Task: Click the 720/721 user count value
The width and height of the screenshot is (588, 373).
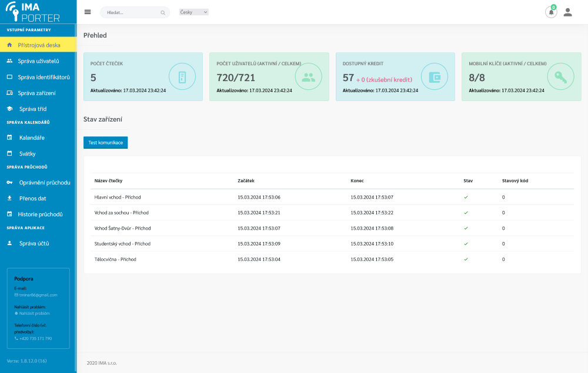Action: pyautogui.click(x=236, y=78)
